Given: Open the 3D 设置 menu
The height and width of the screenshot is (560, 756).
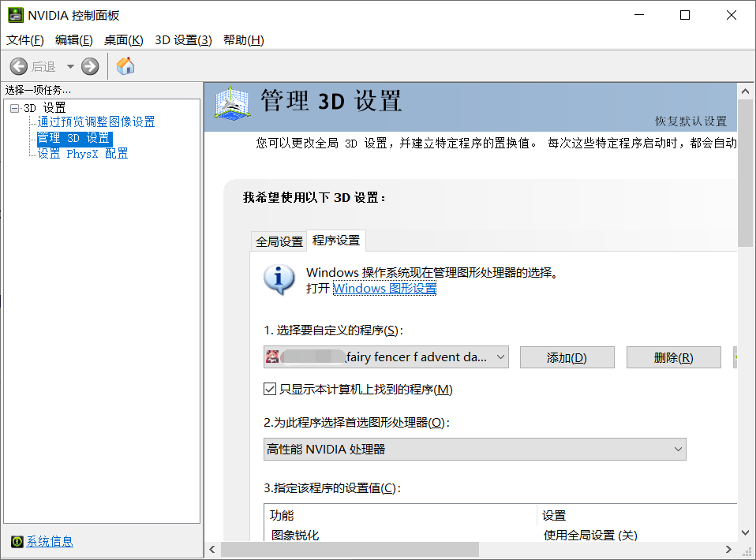Looking at the screenshot, I should [x=183, y=40].
